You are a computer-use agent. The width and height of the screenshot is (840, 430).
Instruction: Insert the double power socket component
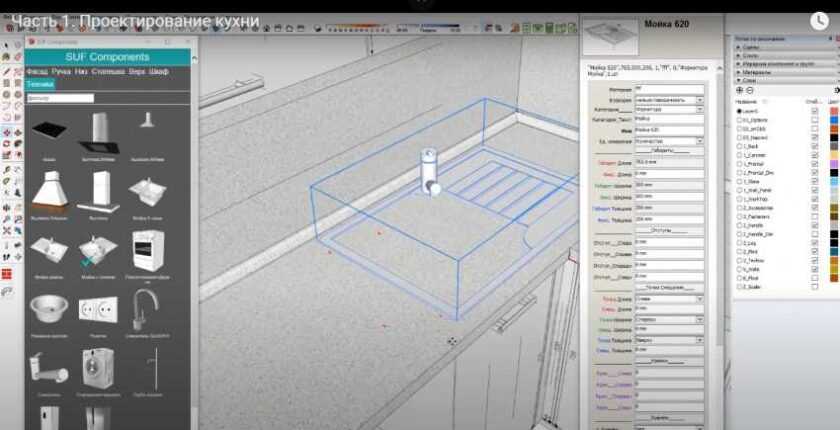98,309
